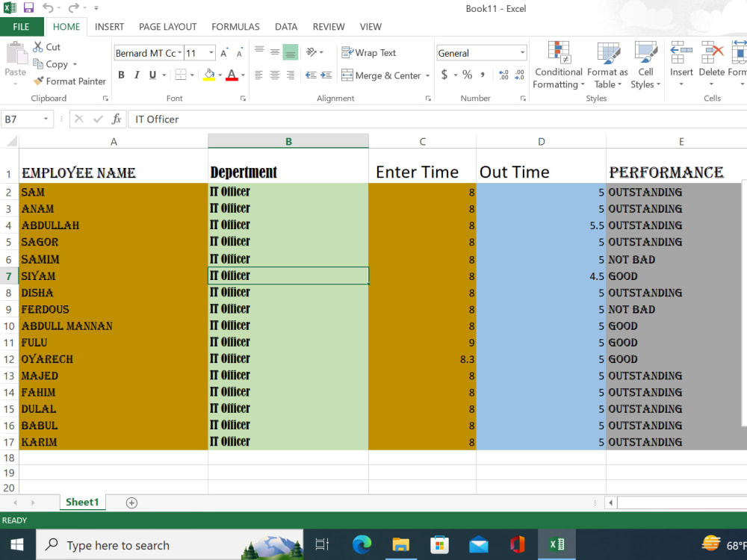
Task: Apply red Font Color
Action: click(x=232, y=75)
